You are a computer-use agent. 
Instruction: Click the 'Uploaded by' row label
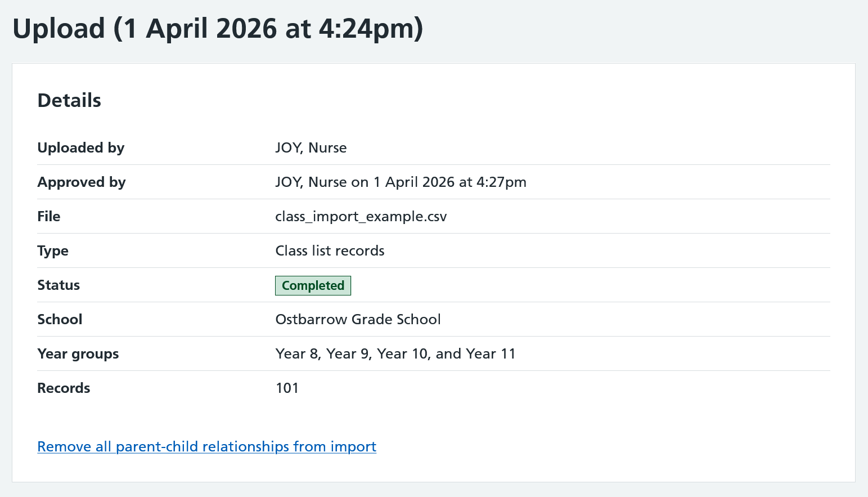point(81,148)
